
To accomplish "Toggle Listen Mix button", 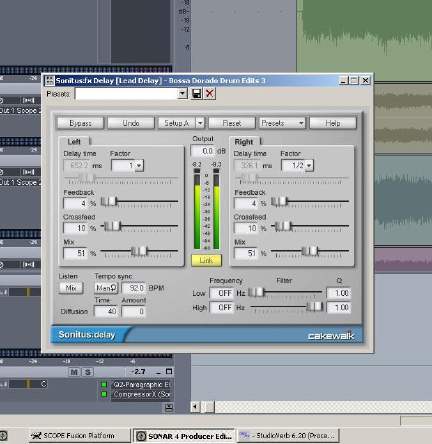I will coord(71,288).
